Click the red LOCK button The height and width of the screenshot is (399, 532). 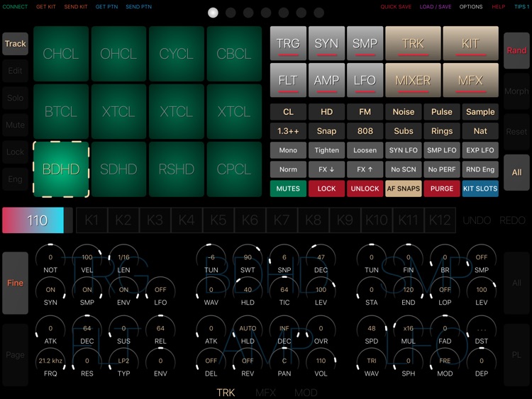326,189
